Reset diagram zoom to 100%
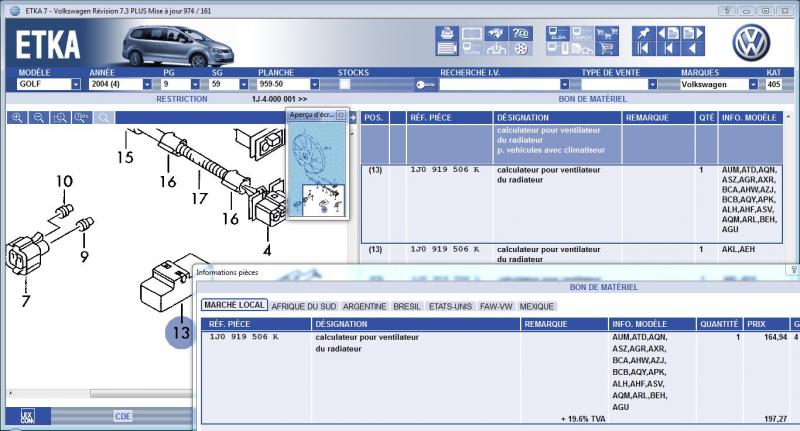Image resolution: width=800 pixels, height=431 pixels. tap(82, 118)
